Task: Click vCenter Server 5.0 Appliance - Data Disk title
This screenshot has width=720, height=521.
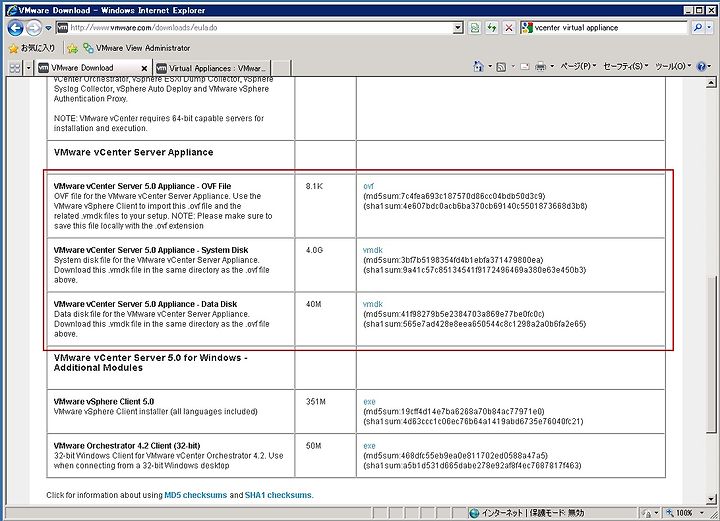Action: 145,304
